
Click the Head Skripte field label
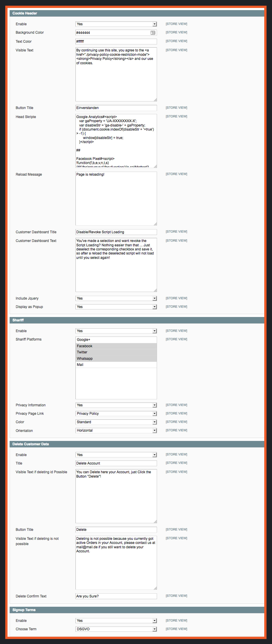pyautogui.click(x=26, y=117)
